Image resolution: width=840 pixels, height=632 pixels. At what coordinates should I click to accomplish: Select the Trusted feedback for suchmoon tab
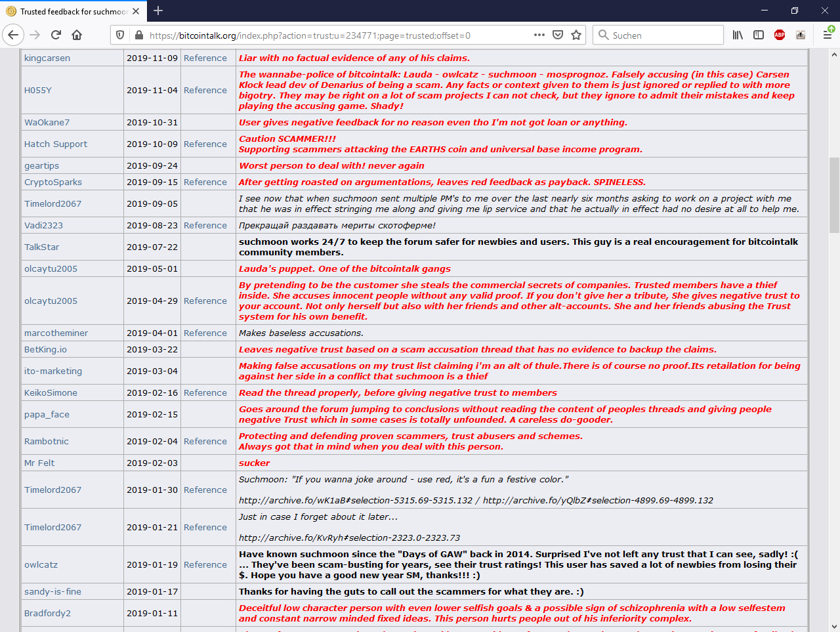point(73,11)
